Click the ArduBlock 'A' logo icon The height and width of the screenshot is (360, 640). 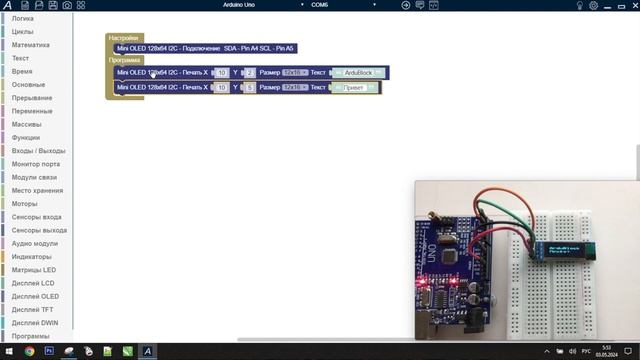(7, 5)
